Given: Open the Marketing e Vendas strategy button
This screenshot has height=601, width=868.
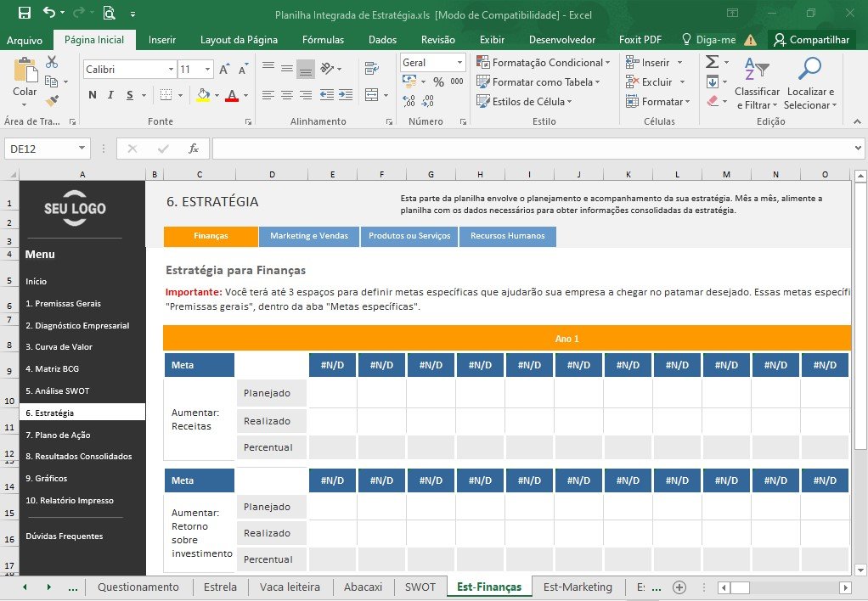Looking at the screenshot, I should [x=309, y=236].
